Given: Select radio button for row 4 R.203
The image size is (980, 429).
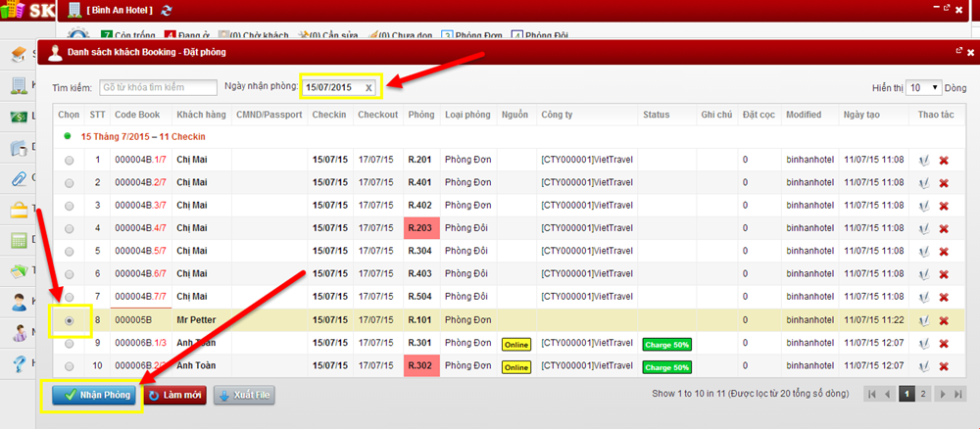Looking at the screenshot, I should point(69,228).
